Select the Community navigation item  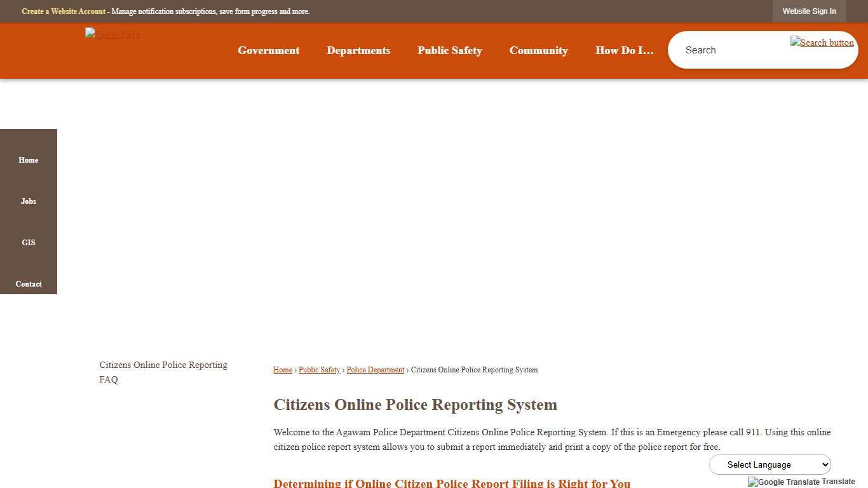(538, 50)
